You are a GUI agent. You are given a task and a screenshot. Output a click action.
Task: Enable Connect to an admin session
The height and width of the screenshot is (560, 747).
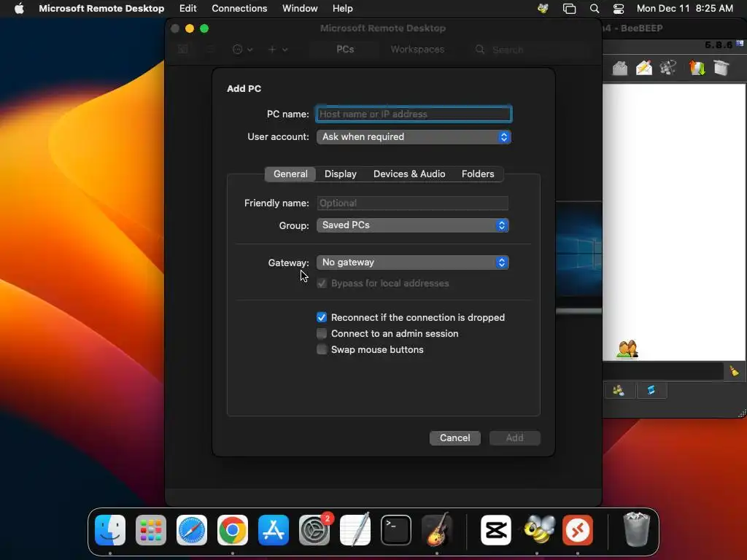(x=322, y=334)
